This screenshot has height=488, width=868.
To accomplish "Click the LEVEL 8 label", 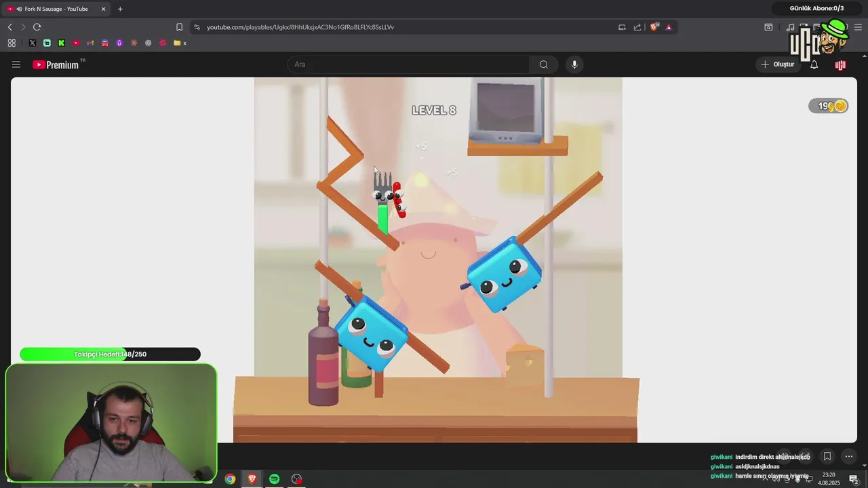I will (x=434, y=110).
